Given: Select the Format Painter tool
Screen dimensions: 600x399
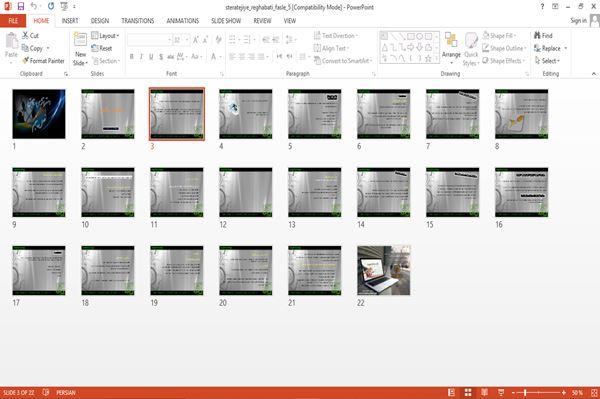Looking at the screenshot, I should [x=43, y=60].
